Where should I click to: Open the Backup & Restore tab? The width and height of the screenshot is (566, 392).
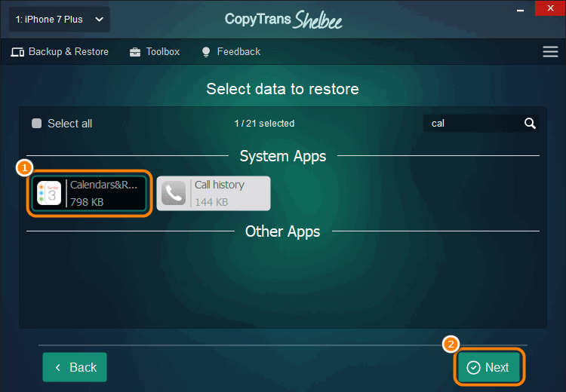point(60,52)
